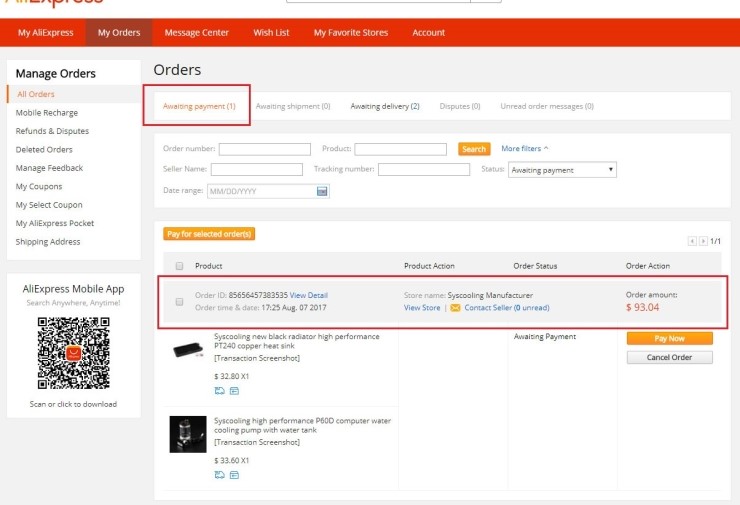Click the Pay Now button
This screenshot has height=505, width=740.
point(670,338)
